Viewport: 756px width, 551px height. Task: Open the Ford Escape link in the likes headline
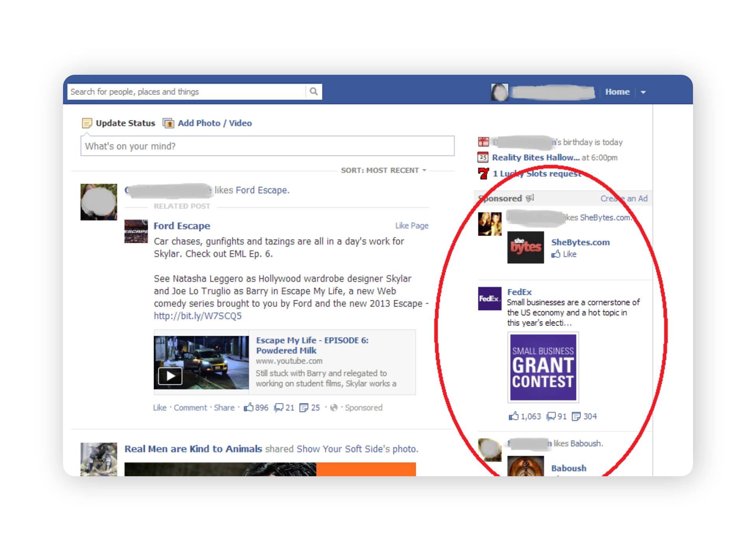click(262, 190)
